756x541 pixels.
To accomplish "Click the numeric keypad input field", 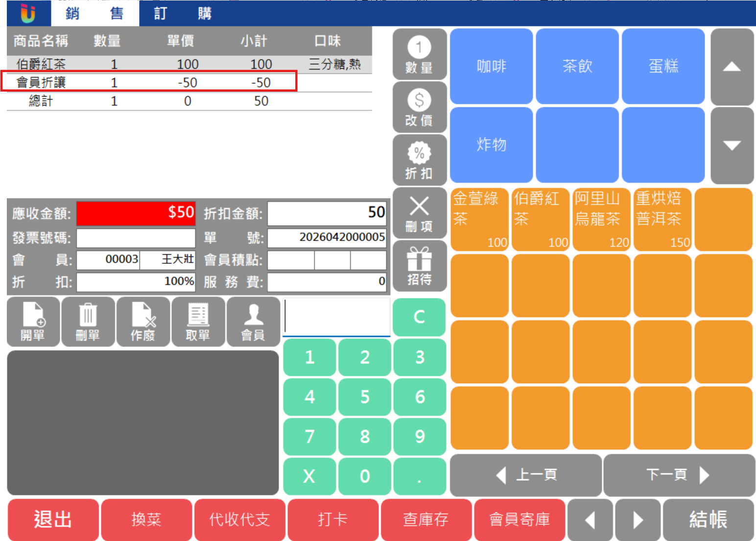I will (337, 317).
